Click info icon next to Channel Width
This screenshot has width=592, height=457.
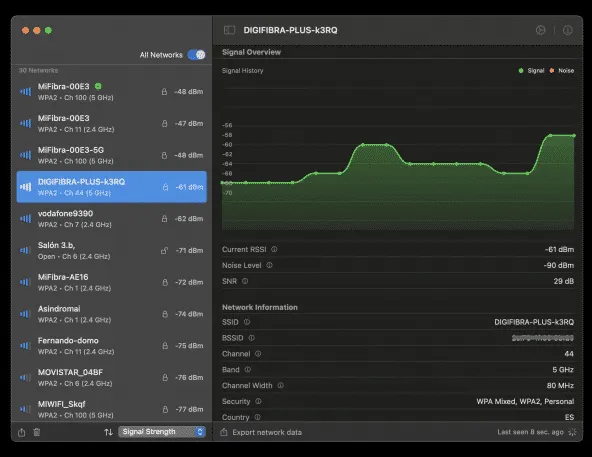pyautogui.click(x=281, y=385)
